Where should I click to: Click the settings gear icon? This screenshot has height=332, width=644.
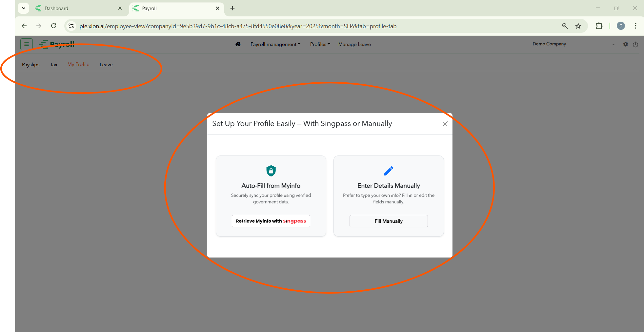[626, 44]
